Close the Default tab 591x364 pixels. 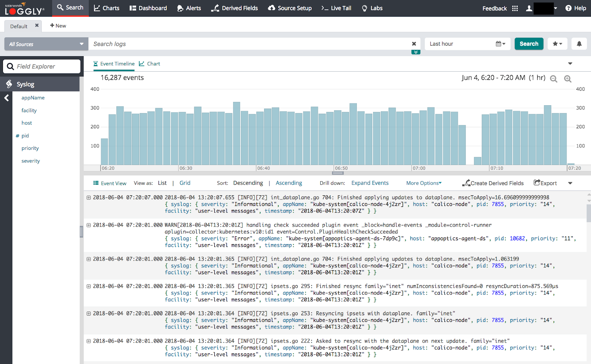point(37,25)
